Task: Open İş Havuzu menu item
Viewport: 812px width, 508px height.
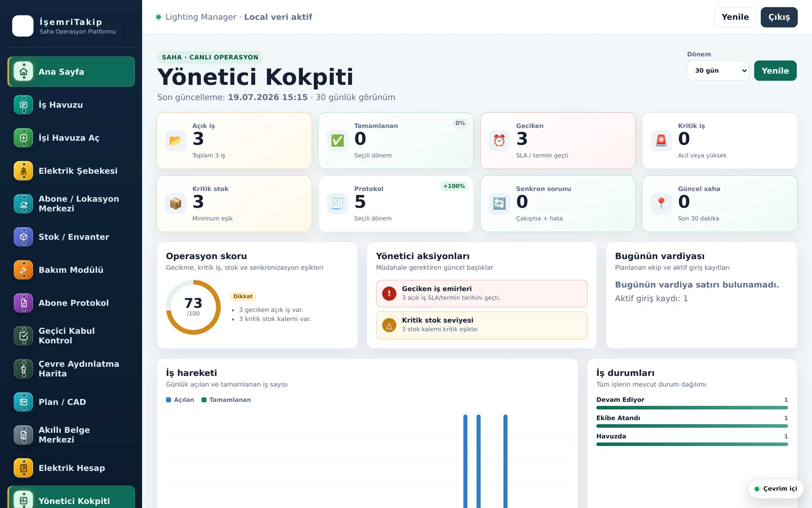Action: [71, 105]
